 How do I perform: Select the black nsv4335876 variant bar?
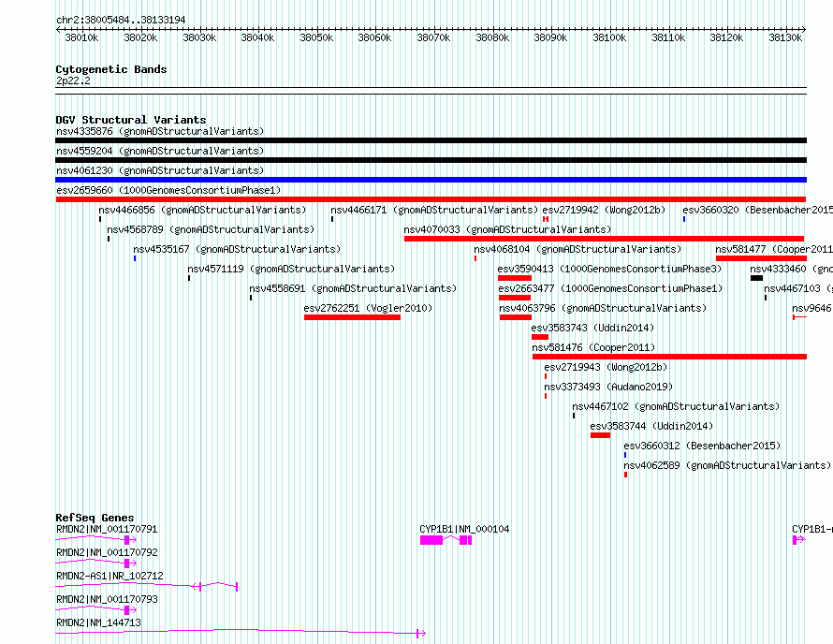(x=431, y=140)
